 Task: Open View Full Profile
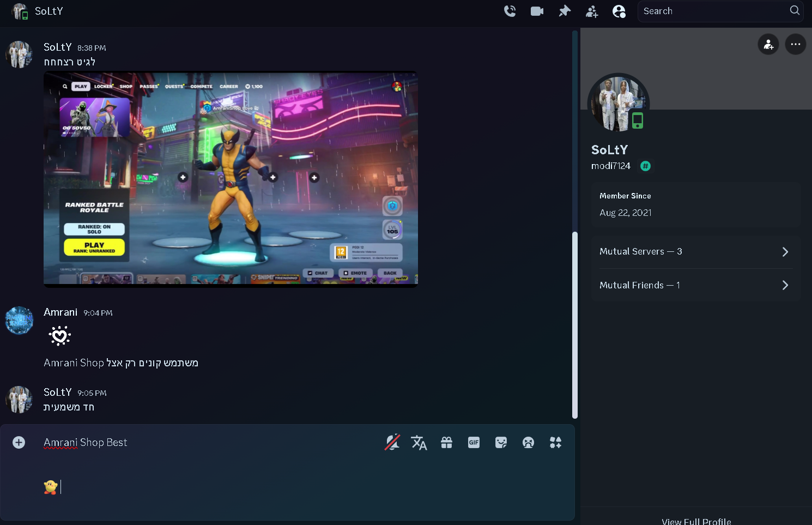[x=696, y=521]
